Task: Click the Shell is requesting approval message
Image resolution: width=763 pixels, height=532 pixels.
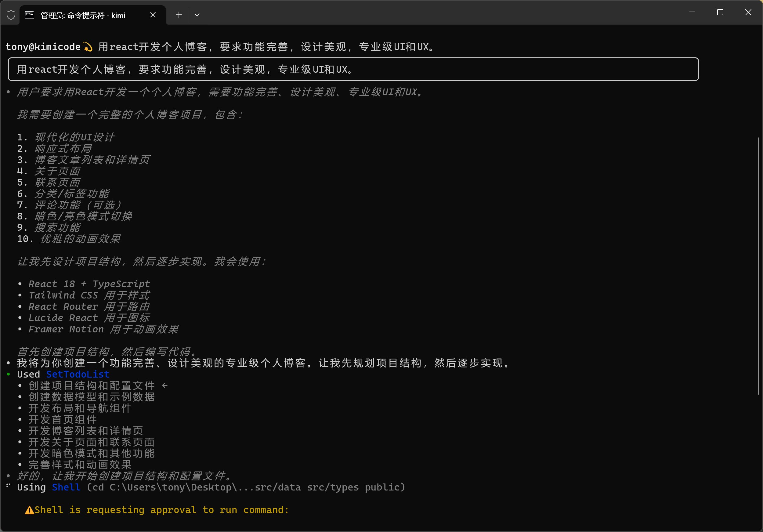Action: point(161,510)
